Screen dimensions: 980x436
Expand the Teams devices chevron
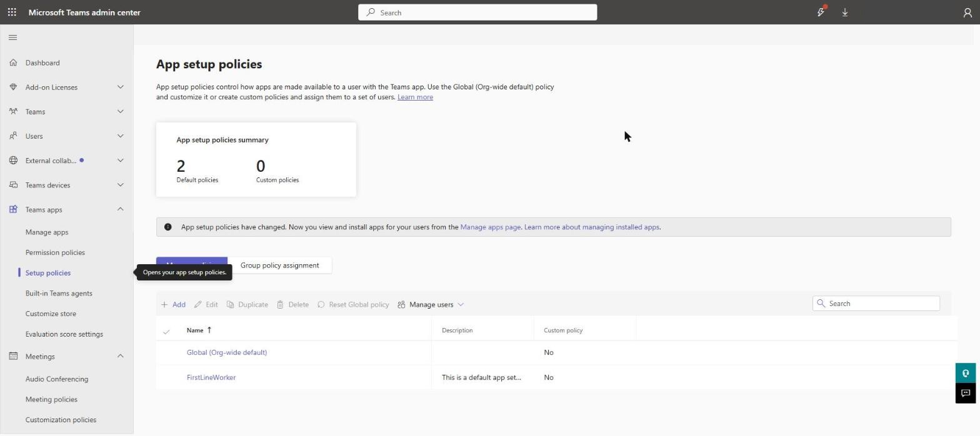(121, 185)
